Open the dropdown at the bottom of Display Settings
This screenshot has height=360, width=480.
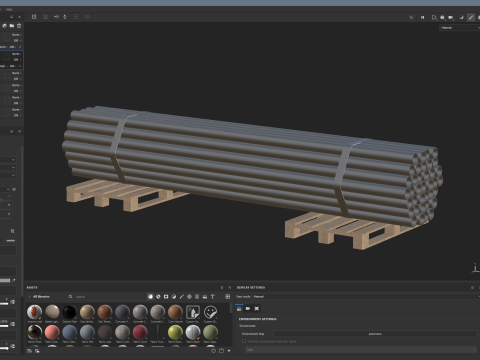click(x=361, y=350)
